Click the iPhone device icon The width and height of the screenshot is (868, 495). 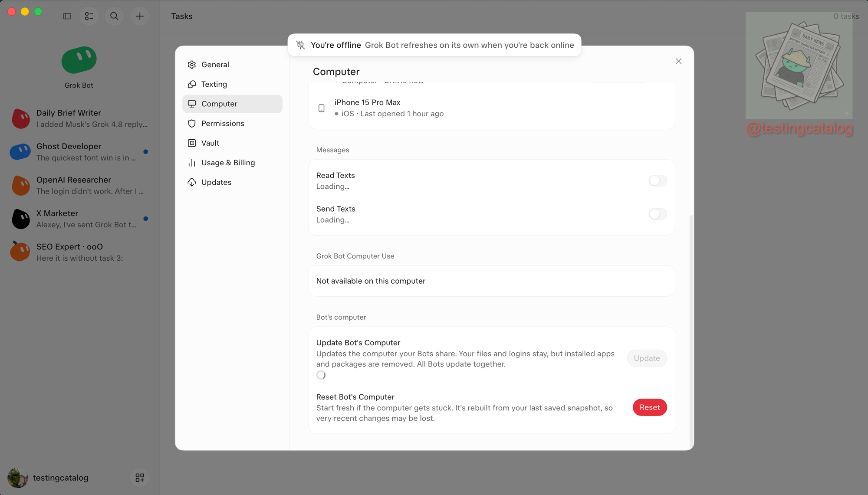point(322,108)
